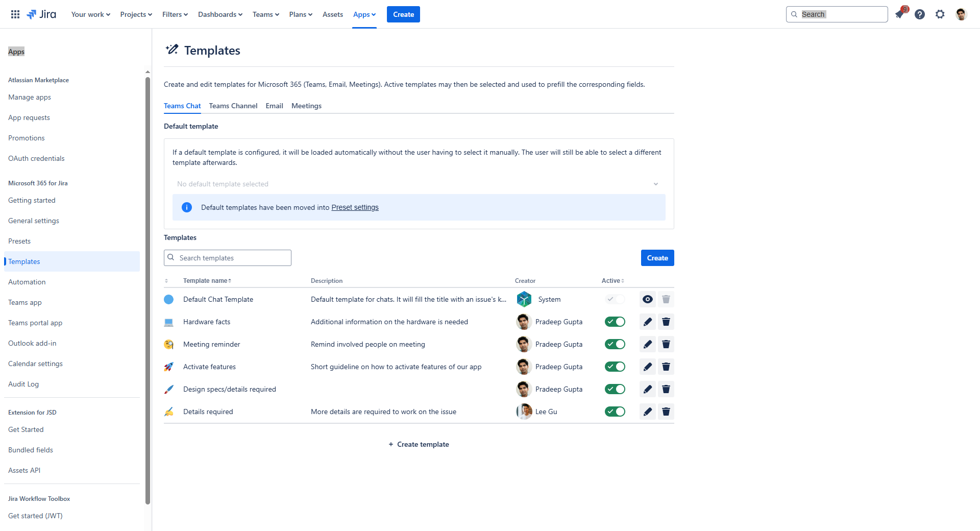Open the Teams dropdown in the top bar
The height and width of the screenshot is (531, 980).
click(266, 14)
